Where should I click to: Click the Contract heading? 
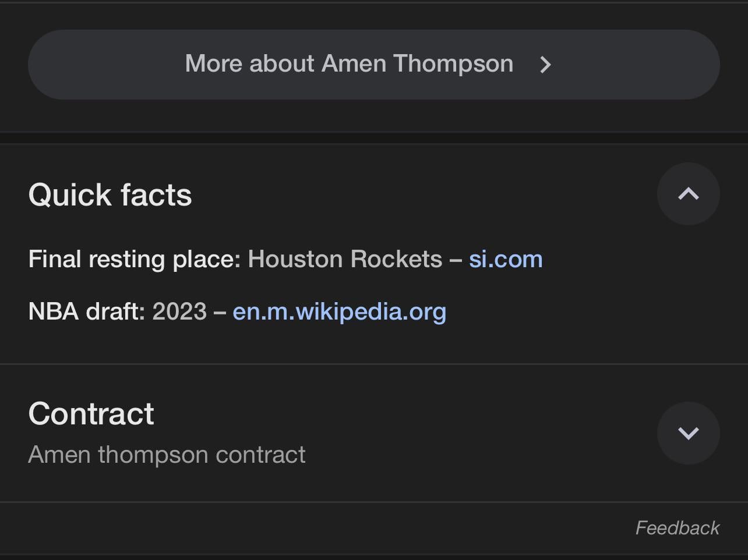[91, 414]
